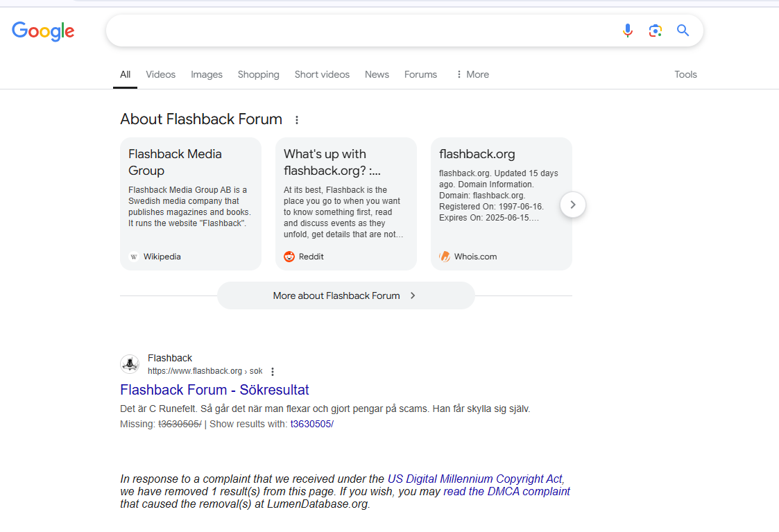This screenshot has height=532, width=779.
Task: Open Flashback Forum - Sökresultat result
Action: tap(214, 390)
